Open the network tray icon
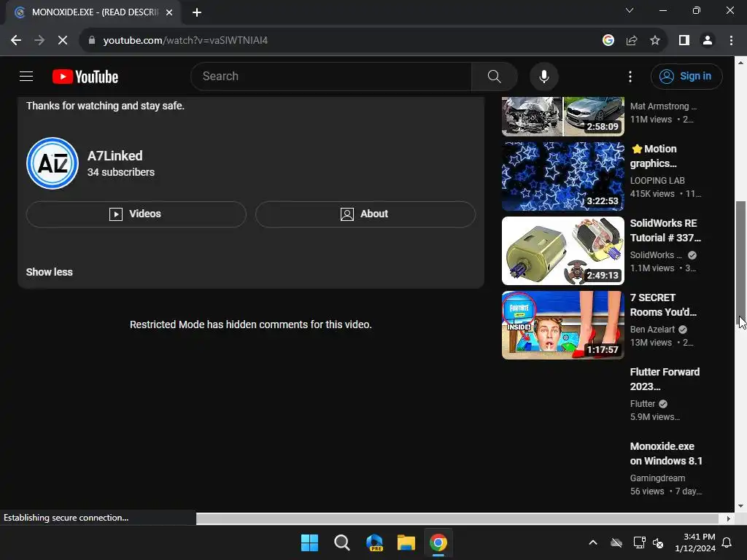This screenshot has width=747, height=560. pyautogui.click(x=639, y=542)
